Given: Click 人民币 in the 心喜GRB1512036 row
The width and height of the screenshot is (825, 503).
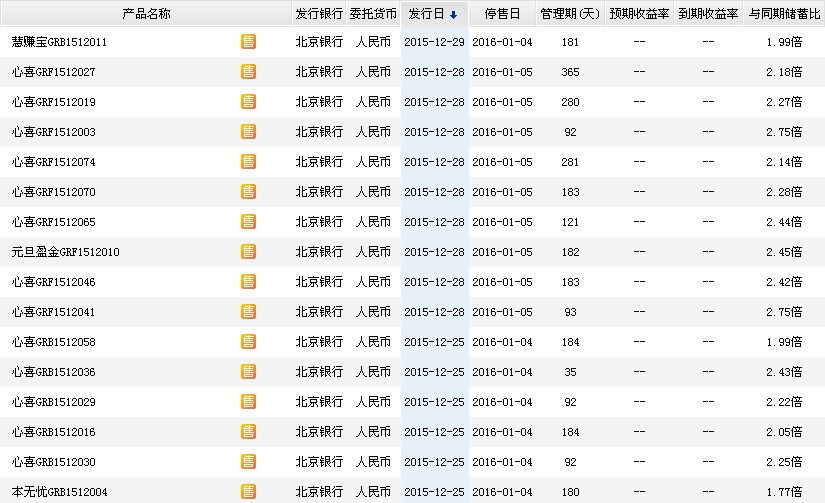Looking at the screenshot, I should pyautogui.click(x=373, y=371).
